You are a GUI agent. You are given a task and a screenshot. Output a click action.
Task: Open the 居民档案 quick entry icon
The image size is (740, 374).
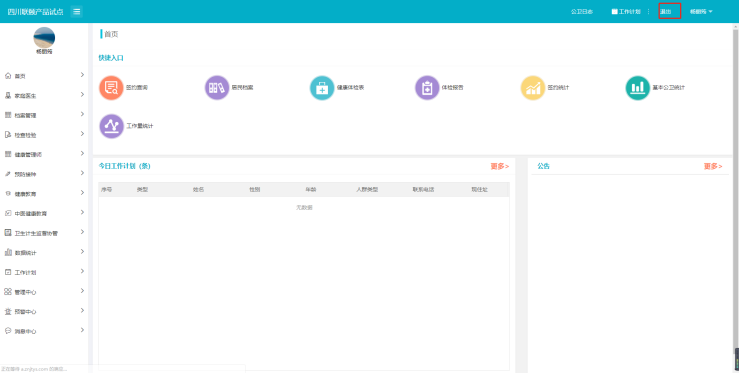coord(217,88)
